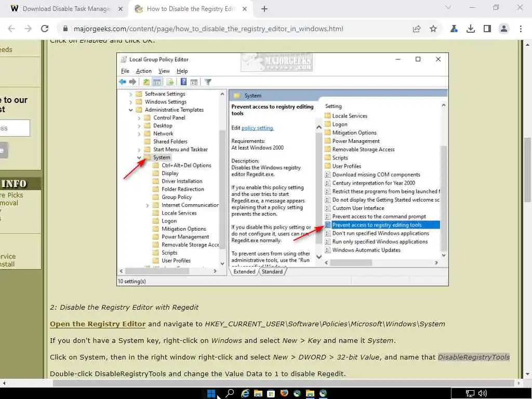Expand the Start Menu and Taskbar node

click(139, 150)
